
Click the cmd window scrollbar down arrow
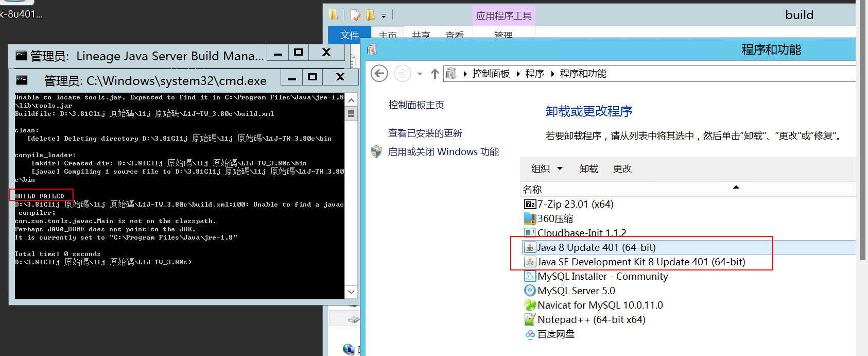coord(351,292)
